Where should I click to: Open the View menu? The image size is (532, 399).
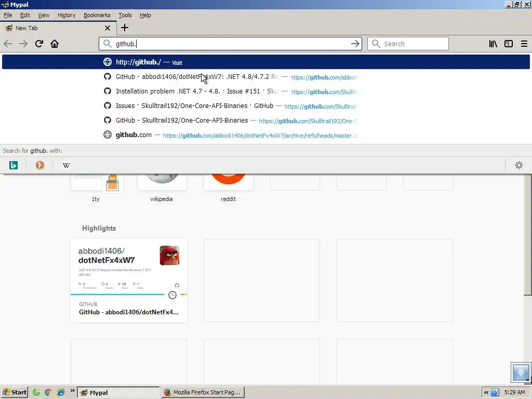[x=44, y=15]
